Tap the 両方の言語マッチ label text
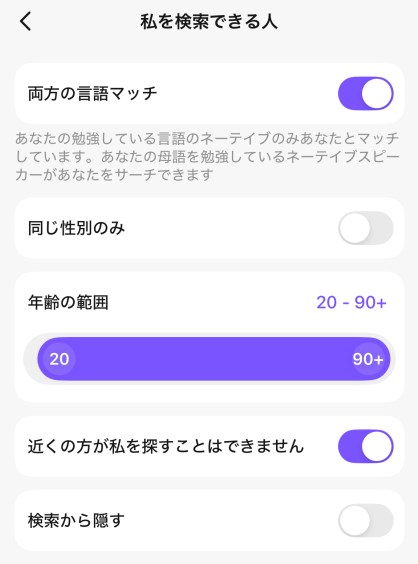 92,94
